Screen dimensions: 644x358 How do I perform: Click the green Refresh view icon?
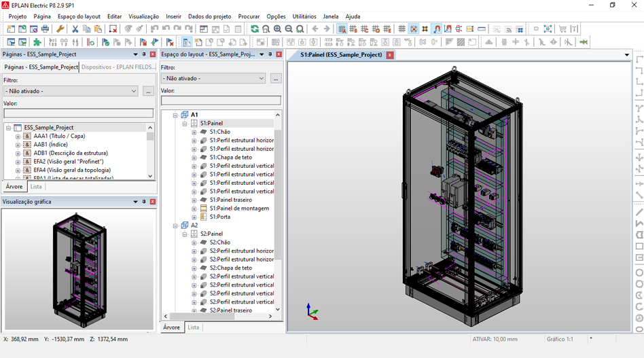255,29
